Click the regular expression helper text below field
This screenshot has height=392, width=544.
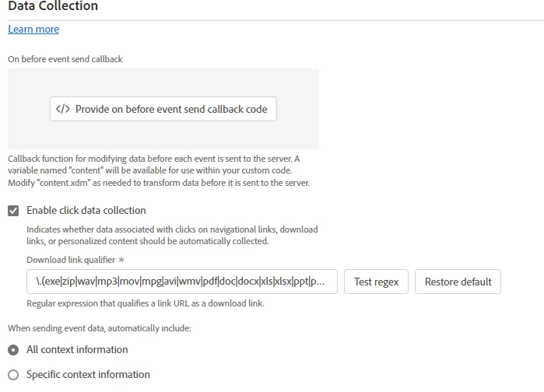[x=146, y=303]
